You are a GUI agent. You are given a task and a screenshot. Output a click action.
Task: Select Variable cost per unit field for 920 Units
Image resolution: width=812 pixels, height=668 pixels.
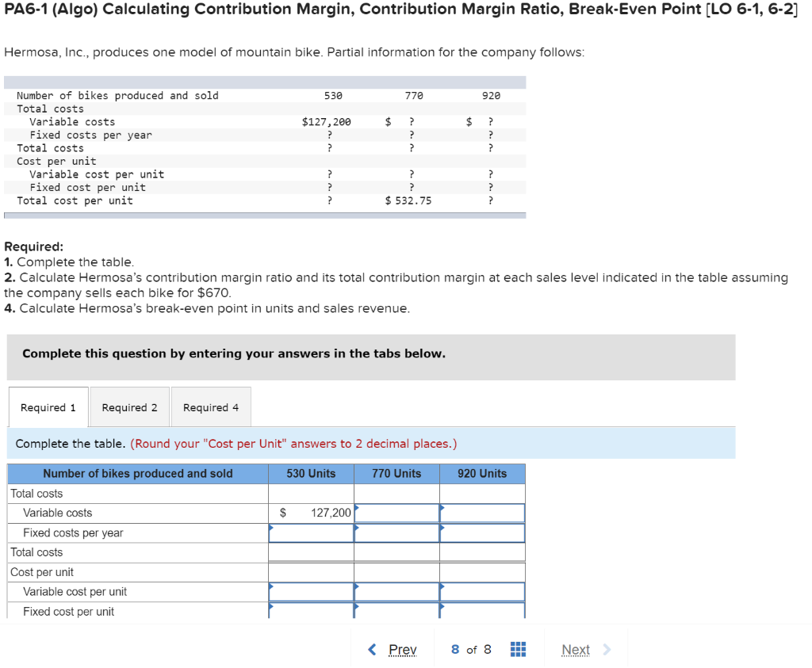click(482, 591)
